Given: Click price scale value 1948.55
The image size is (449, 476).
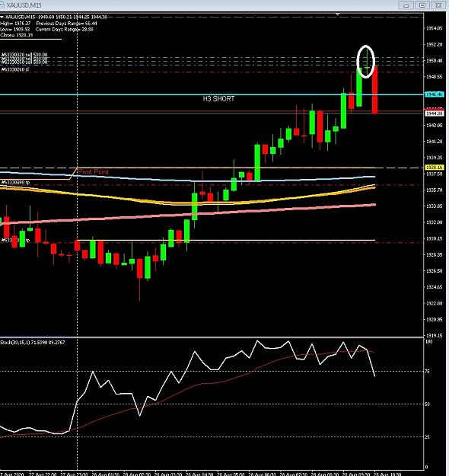Looking at the screenshot, I should [434, 77].
